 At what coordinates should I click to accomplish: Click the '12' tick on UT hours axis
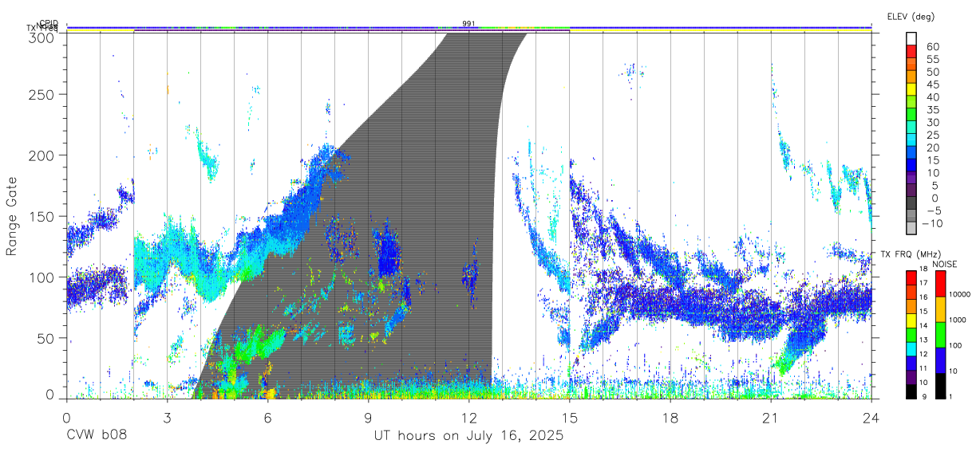(468, 418)
